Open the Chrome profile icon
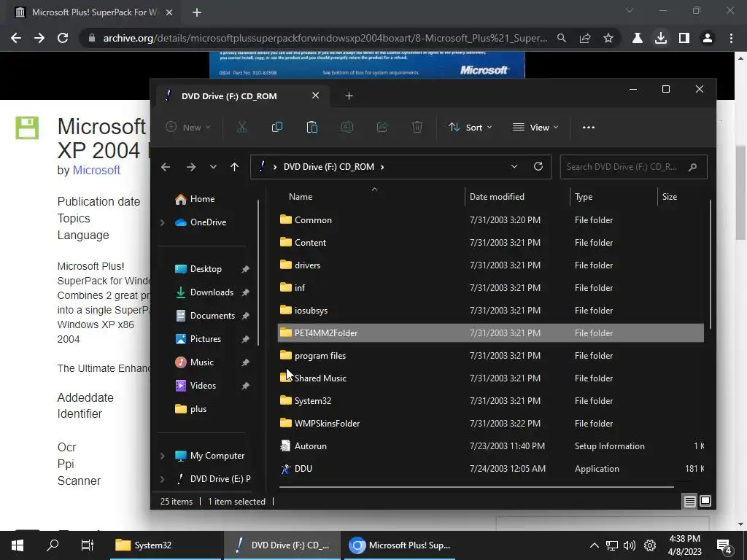Image resolution: width=747 pixels, height=560 pixels. click(708, 38)
